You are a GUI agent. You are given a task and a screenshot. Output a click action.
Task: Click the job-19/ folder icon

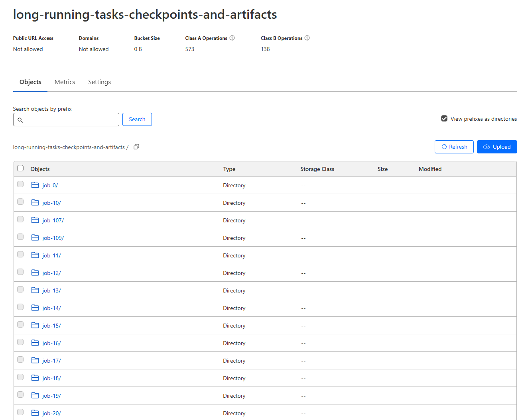coord(35,395)
